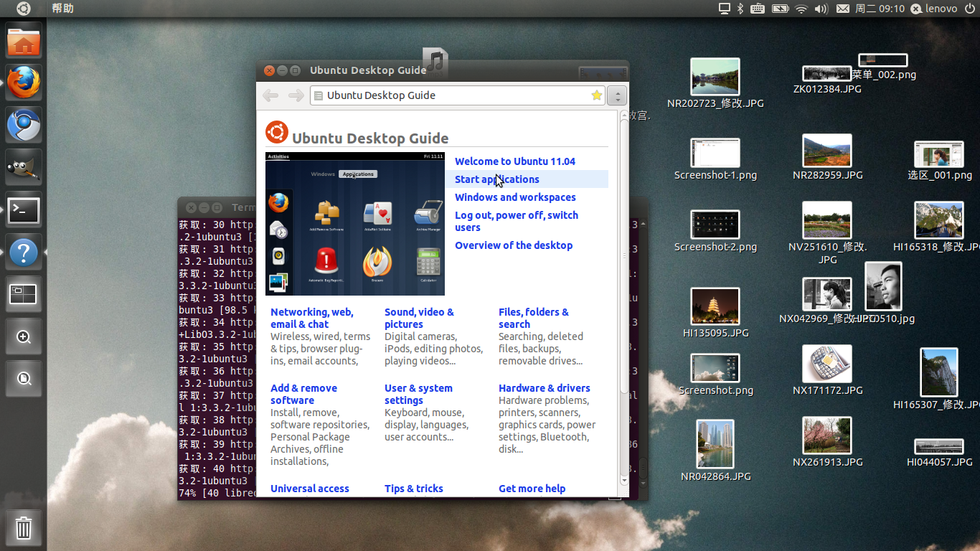The image size is (980, 551).
Task: Open the Wi-Fi network indicator
Action: (x=801, y=9)
